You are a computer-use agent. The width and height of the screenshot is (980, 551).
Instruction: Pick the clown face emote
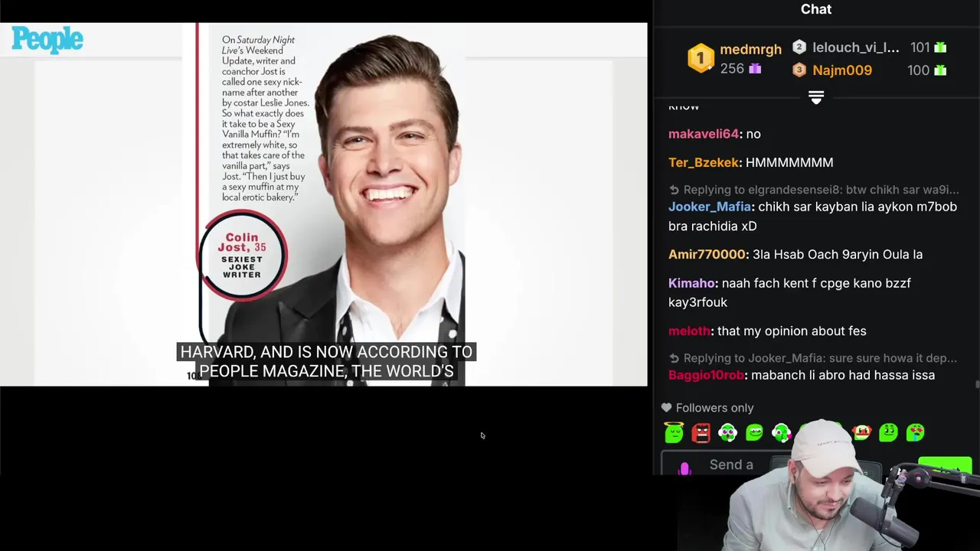(x=861, y=433)
